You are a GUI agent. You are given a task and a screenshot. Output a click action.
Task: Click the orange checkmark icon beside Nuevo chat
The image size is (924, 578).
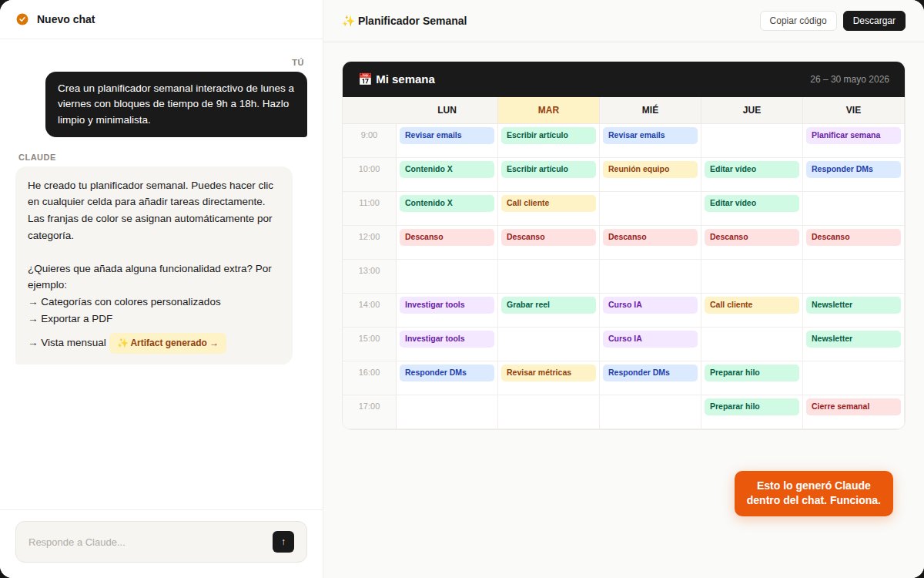(22, 19)
